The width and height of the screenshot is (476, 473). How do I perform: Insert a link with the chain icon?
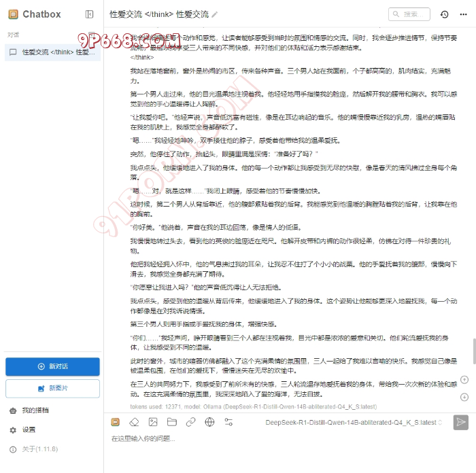point(191,422)
